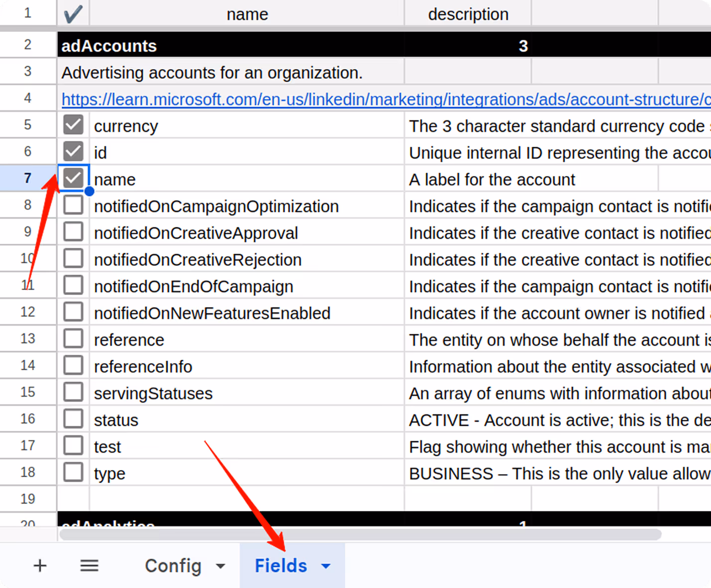Switch to the Config sheet tab
Image resolution: width=711 pixels, height=588 pixels.
click(173, 566)
